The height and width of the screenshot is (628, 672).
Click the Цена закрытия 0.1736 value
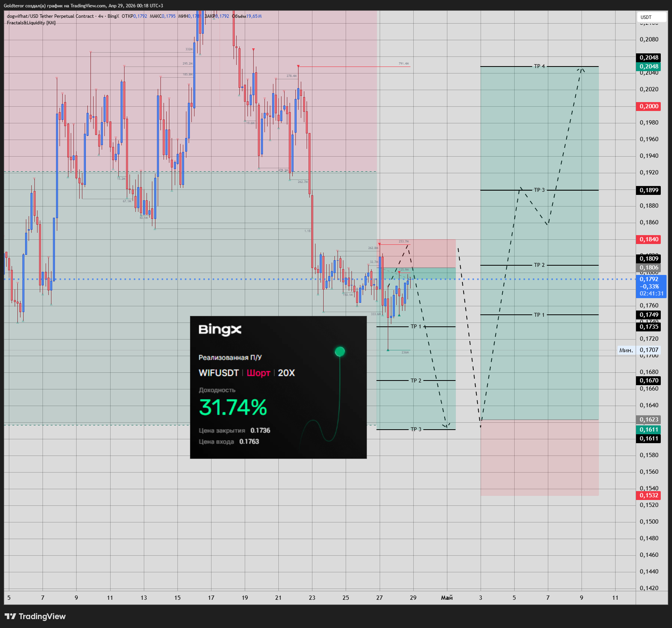[x=260, y=431]
